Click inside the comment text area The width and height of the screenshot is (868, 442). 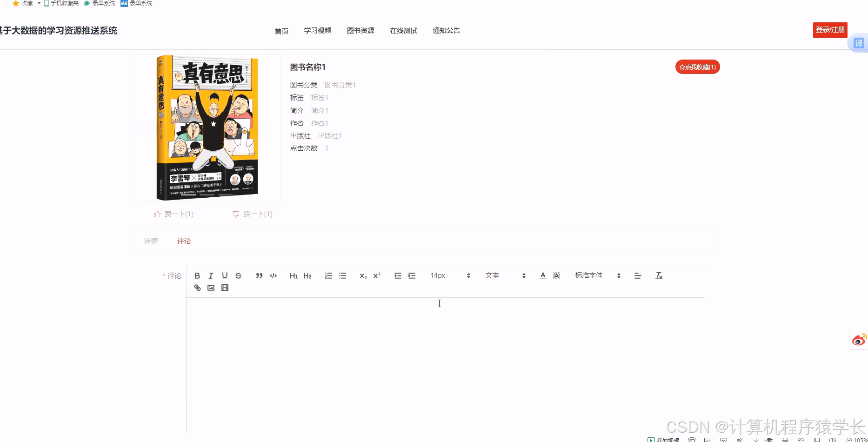pos(446,365)
